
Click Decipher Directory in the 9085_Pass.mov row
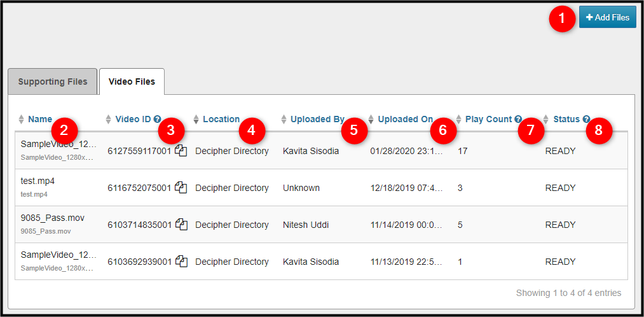click(231, 225)
